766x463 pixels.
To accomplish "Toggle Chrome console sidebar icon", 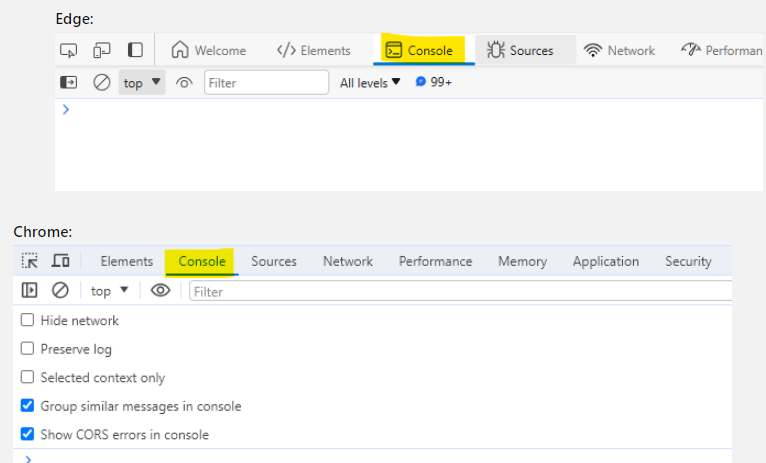I will point(29,291).
